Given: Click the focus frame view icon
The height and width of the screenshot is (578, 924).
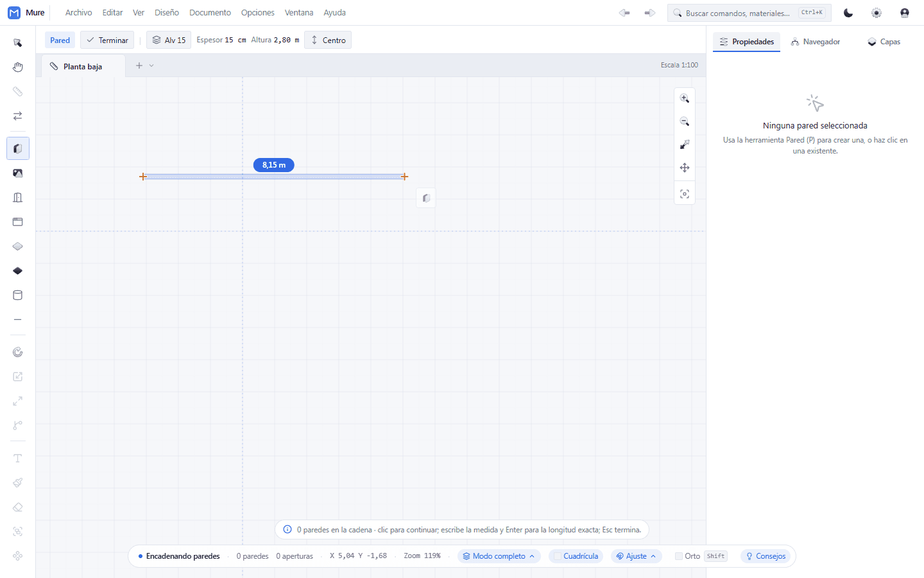Looking at the screenshot, I should [x=685, y=194].
